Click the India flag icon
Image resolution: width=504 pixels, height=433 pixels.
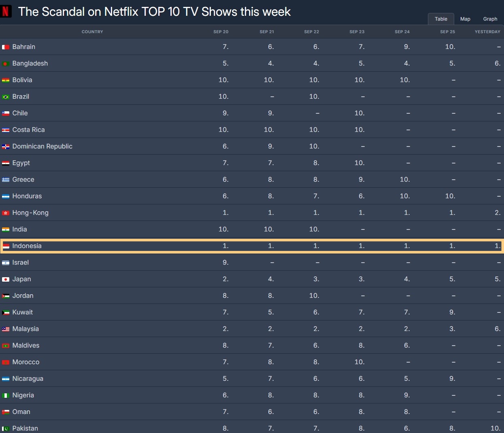tap(6, 230)
